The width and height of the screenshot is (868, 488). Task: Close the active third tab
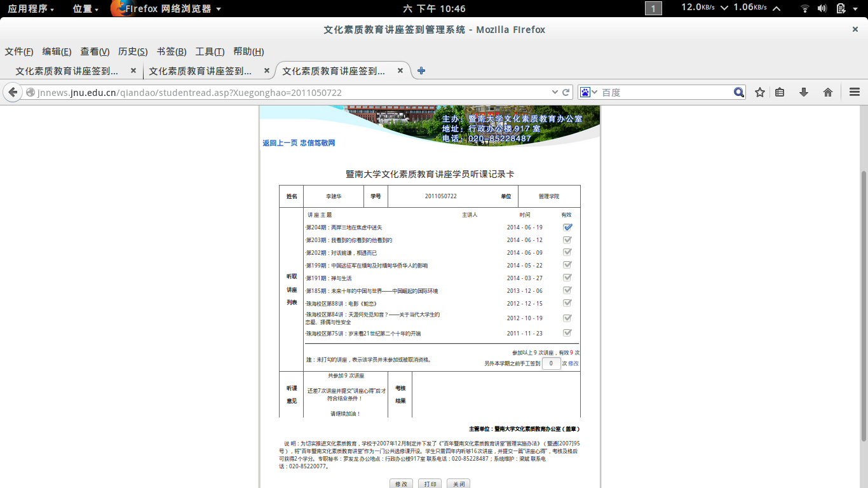click(x=400, y=71)
